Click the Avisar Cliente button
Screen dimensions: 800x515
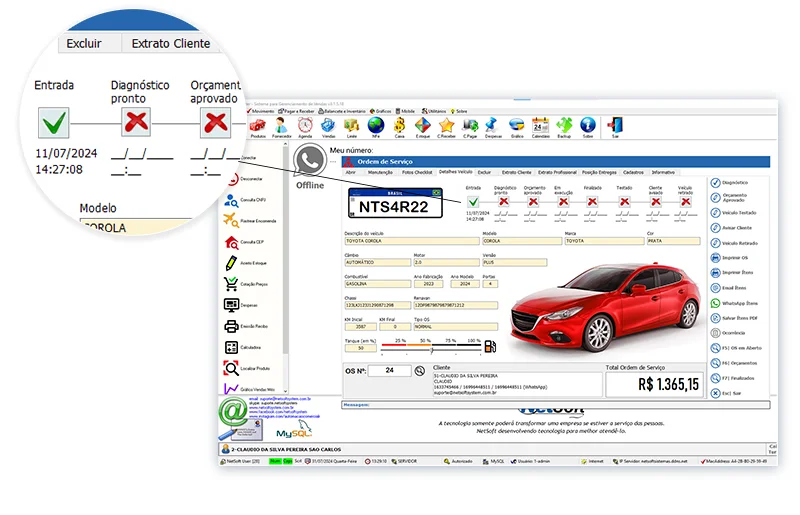pyautogui.click(x=732, y=228)
